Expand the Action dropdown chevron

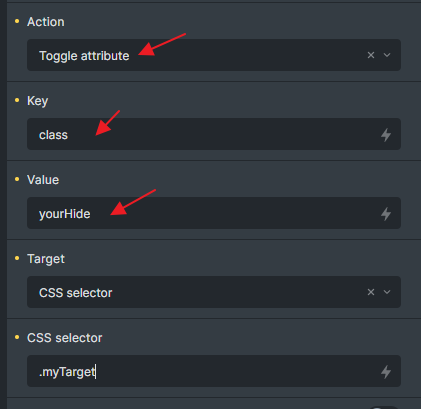[387, 55]
